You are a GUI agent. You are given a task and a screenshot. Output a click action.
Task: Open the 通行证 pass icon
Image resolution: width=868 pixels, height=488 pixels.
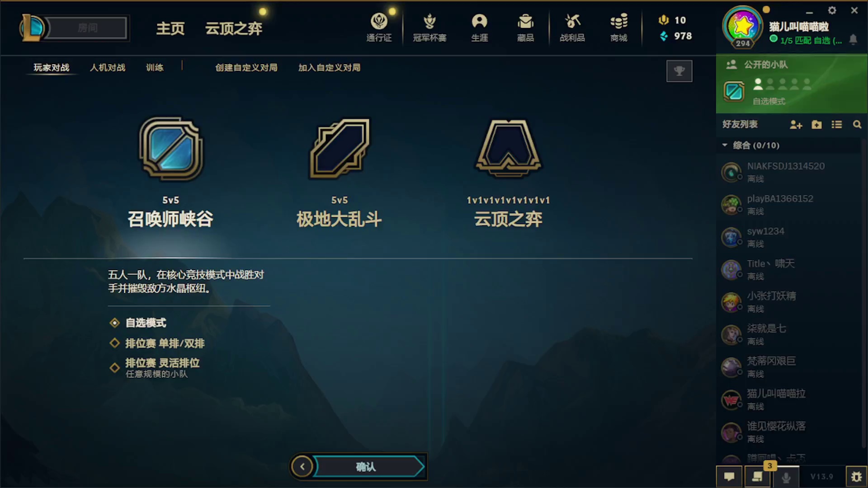379,28
